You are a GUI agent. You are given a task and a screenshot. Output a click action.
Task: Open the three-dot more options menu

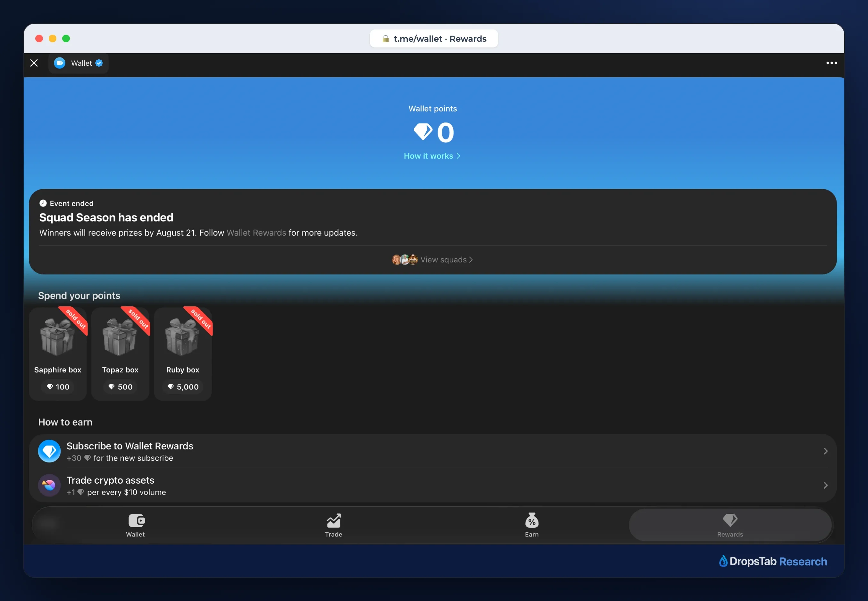(x=831, y=63)
